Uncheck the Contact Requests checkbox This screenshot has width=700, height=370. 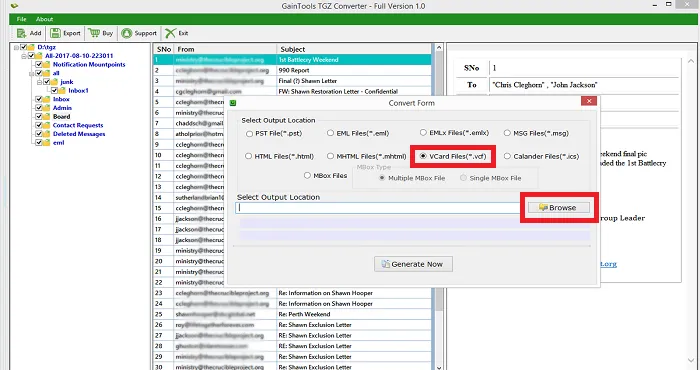pos(39,125)
